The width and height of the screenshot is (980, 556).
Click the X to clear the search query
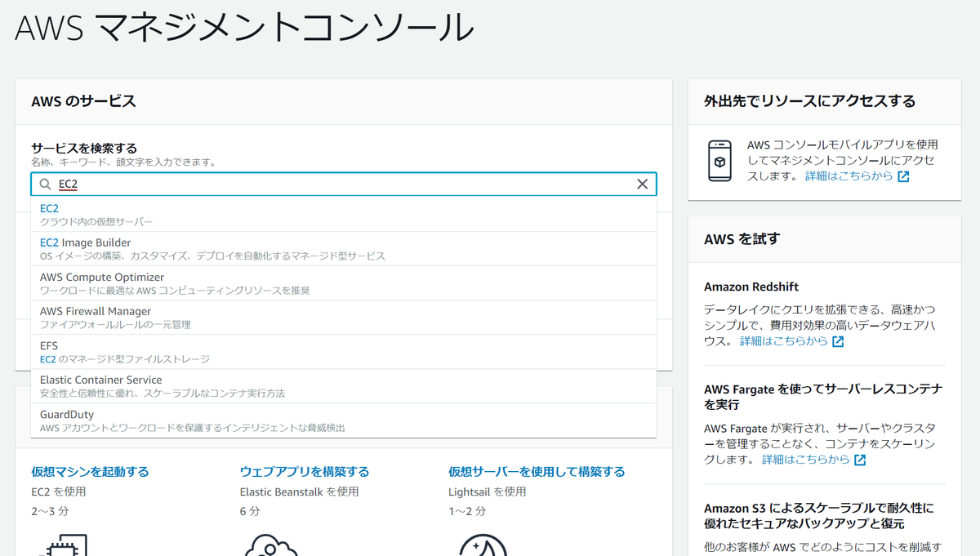[642, 184]
